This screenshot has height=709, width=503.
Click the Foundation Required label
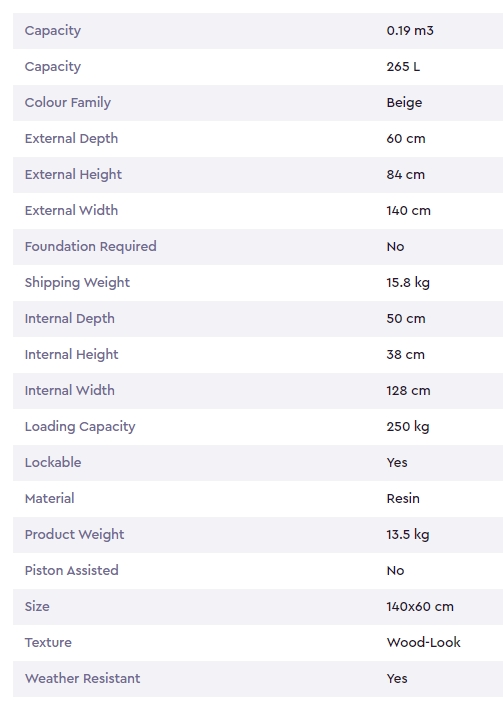pyautogui.click(x=90, y=247)
